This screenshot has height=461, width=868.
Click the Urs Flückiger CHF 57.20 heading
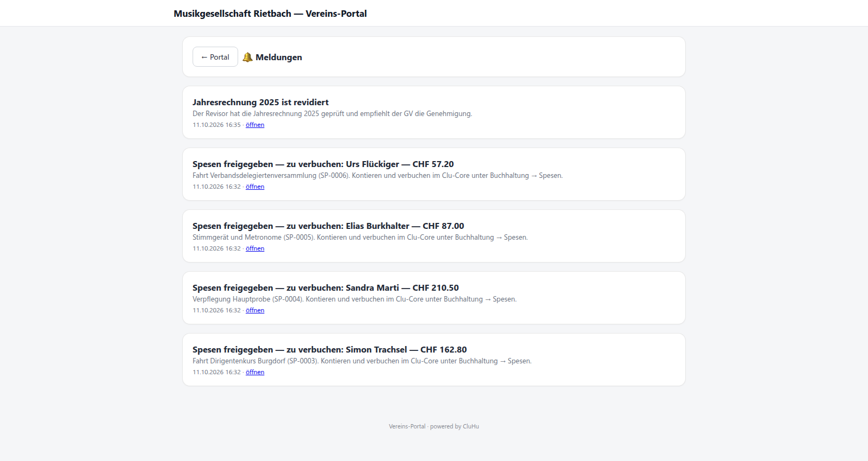323,164
